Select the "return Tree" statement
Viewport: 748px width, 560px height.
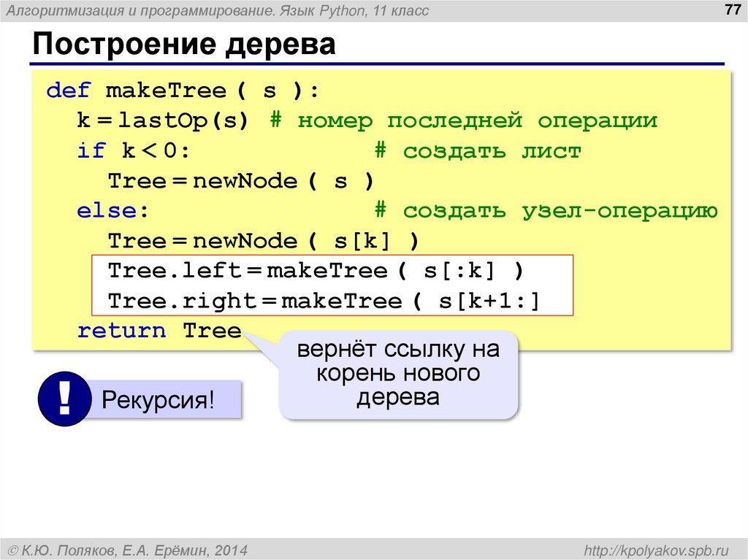point(158,330)
